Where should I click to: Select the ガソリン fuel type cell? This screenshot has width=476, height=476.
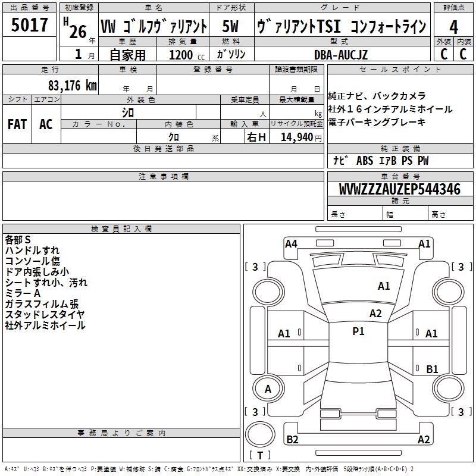(231, 54)
